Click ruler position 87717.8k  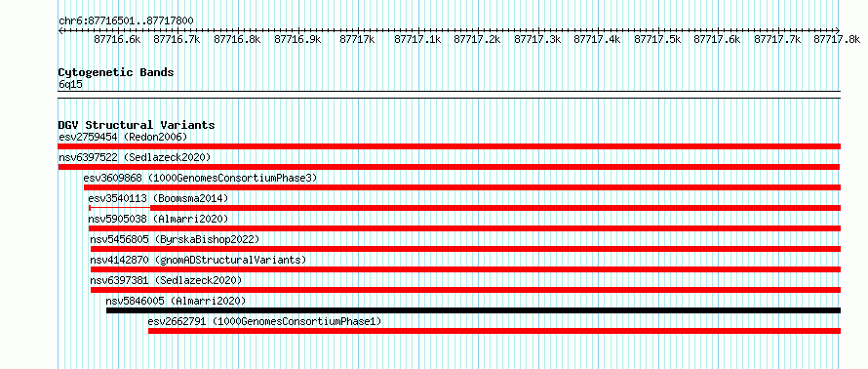coord(837,39)
